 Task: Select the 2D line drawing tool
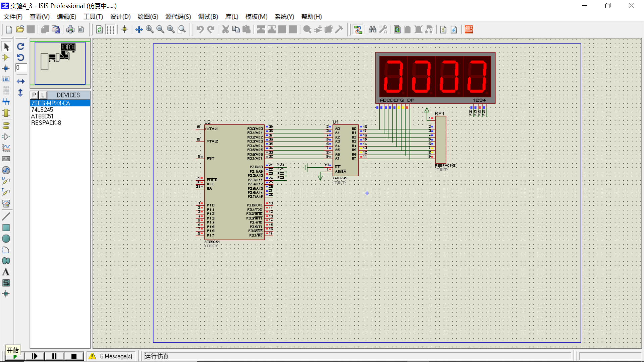pos(6,217)
